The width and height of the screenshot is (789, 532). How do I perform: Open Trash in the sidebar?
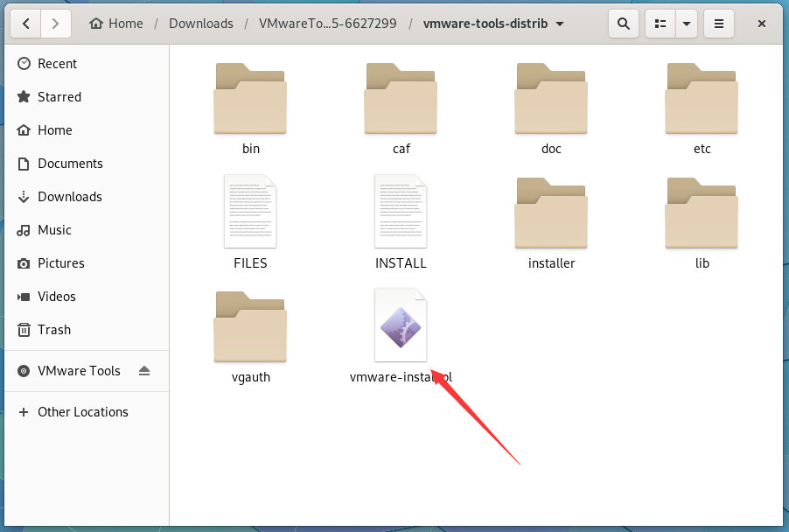[87, 329]
